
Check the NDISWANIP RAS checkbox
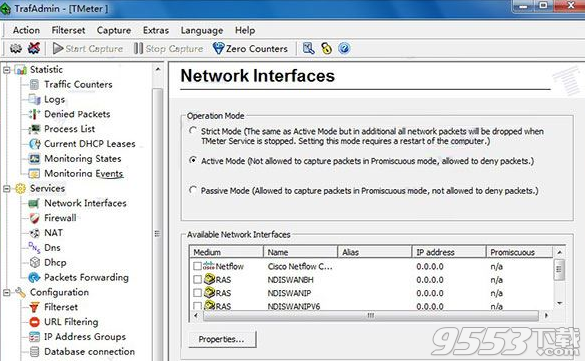(x=197, y=293)
